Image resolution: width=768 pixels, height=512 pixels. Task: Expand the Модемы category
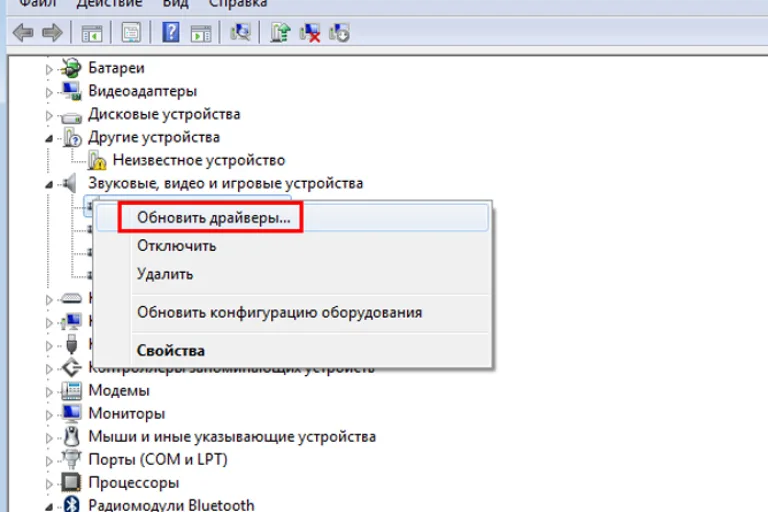tap(48, 392)
